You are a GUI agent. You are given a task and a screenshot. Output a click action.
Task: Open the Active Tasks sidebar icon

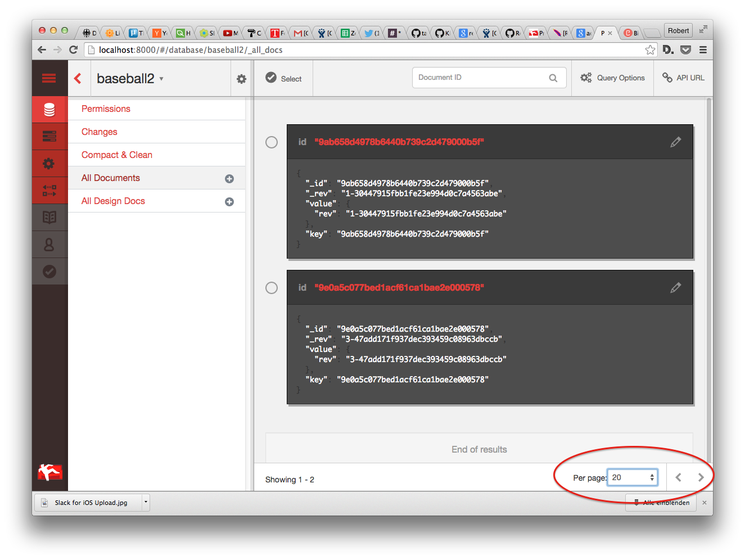point(49,136)
